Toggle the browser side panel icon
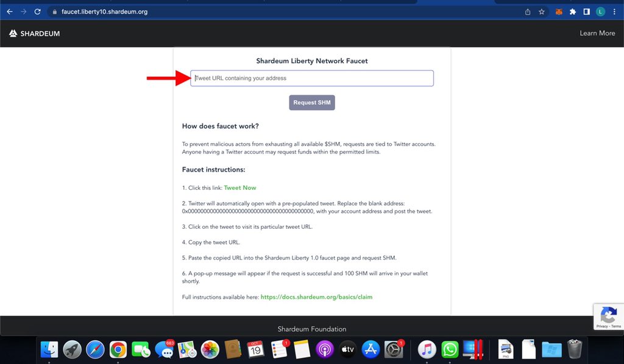 (587, 12)
